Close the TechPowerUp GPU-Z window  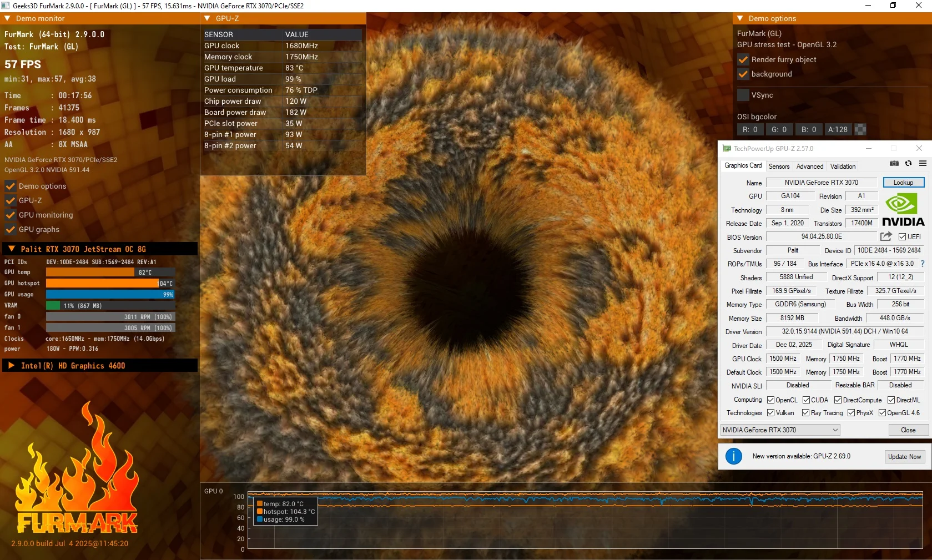(x=919, y=148)
